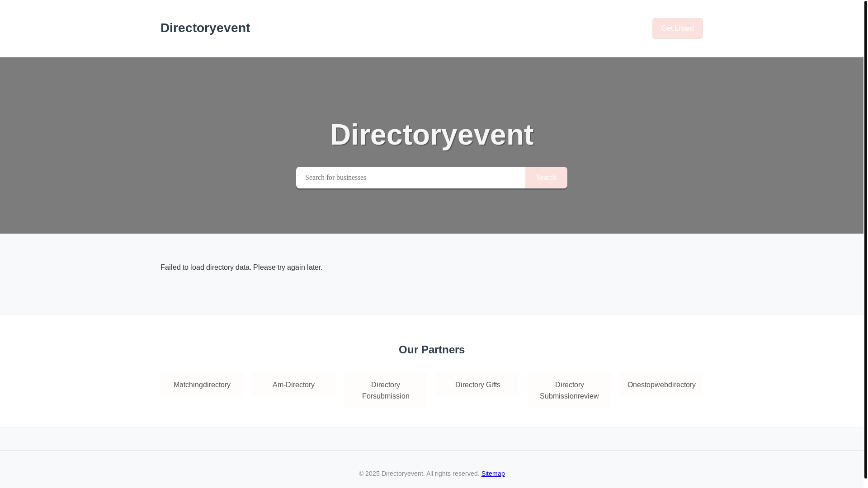Image resolution: width=868 pixels, height=488 pixels.
Task: Open the Directoryevent site logo link
Action: [x=205, y=28]
